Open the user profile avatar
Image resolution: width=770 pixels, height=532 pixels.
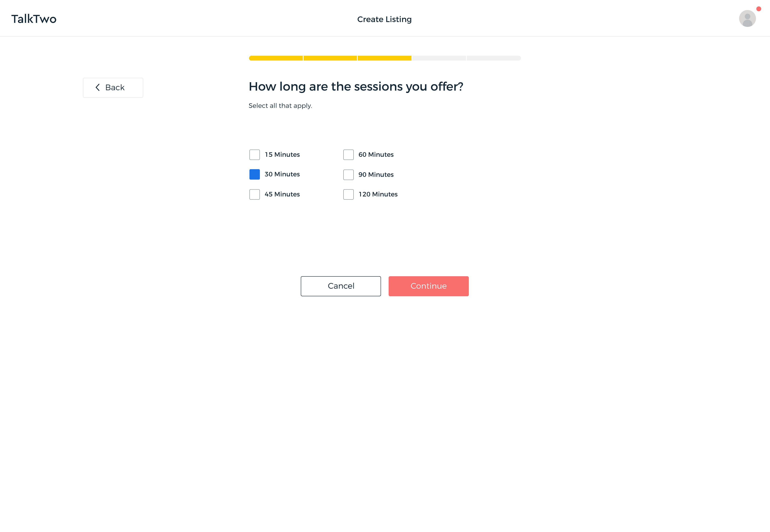pyautogui.click(x=747, y=18)
